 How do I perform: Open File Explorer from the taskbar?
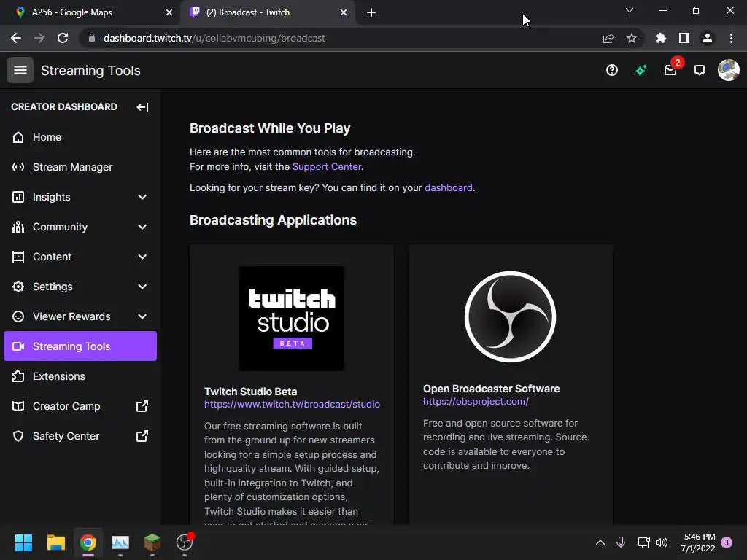[55, 542]
